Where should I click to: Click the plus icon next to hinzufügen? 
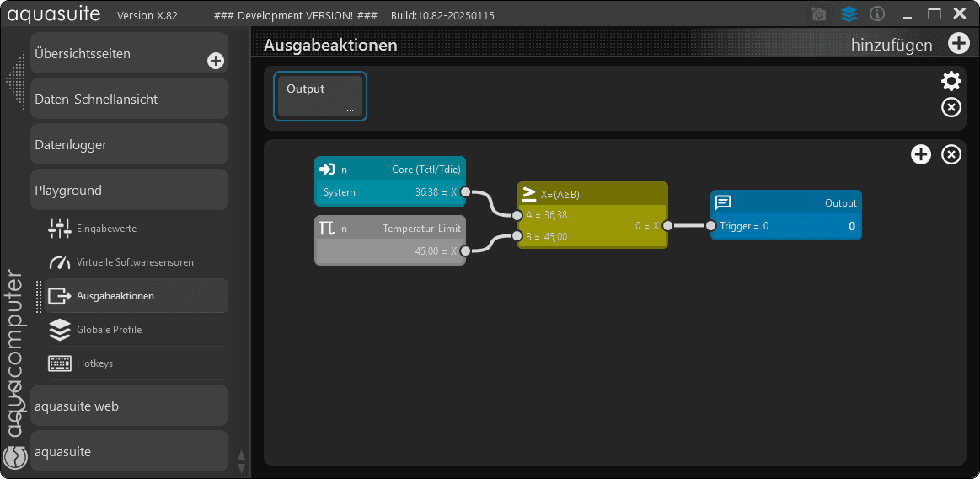pyautogui.click(x=958, y=44)
